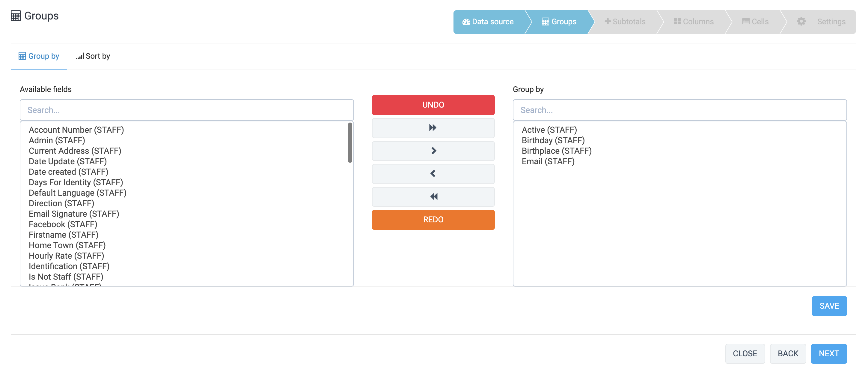Click the Group by search box
868x383 pixels.
point(679,110)
